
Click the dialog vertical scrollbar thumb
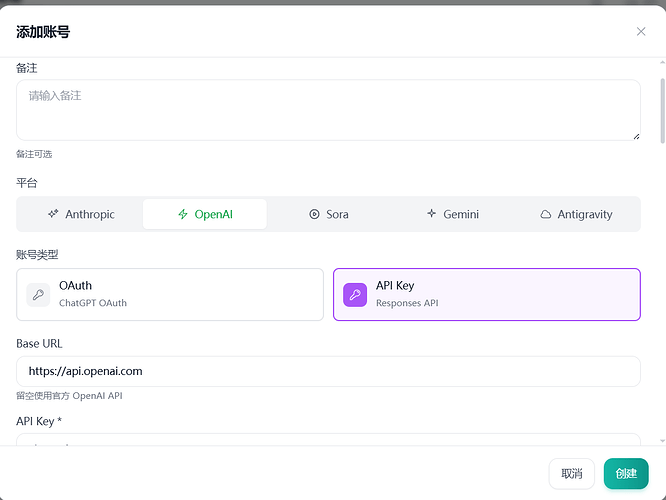[663, 111]
